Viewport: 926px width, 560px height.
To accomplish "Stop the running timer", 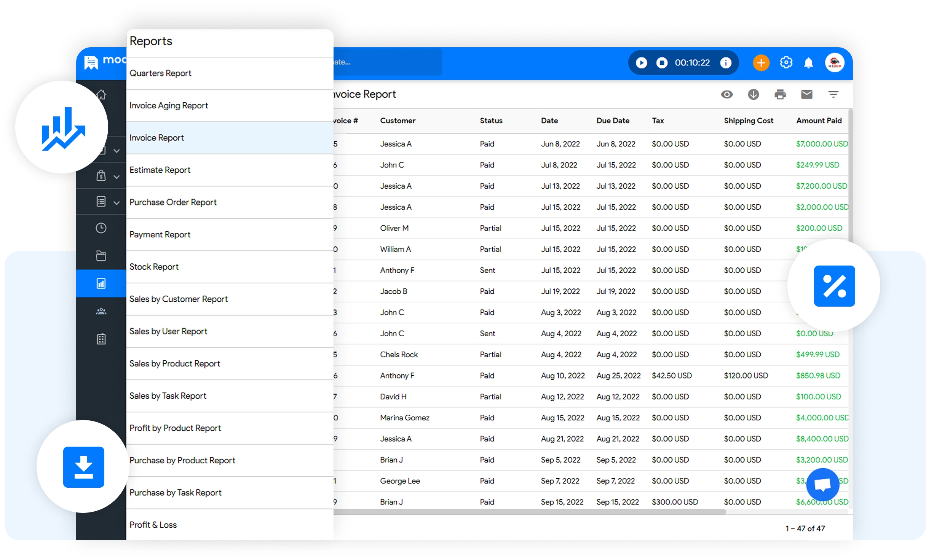I will [662, 62].
